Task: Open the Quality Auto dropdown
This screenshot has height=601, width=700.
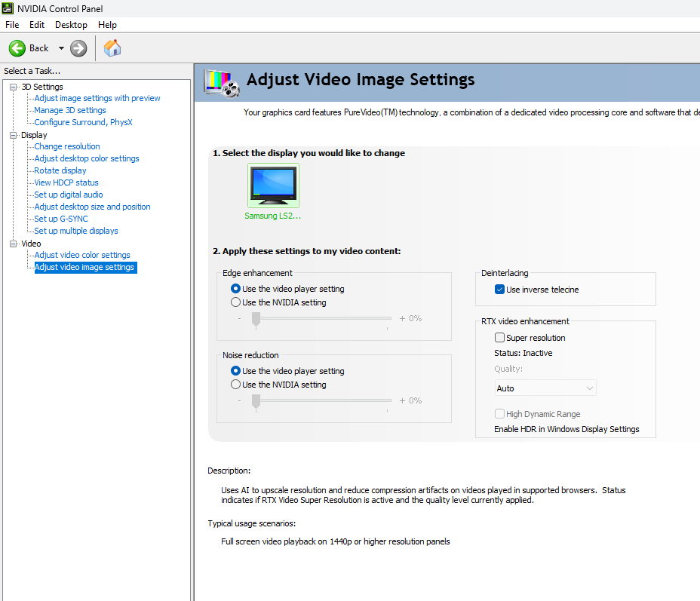Action: 545,388
